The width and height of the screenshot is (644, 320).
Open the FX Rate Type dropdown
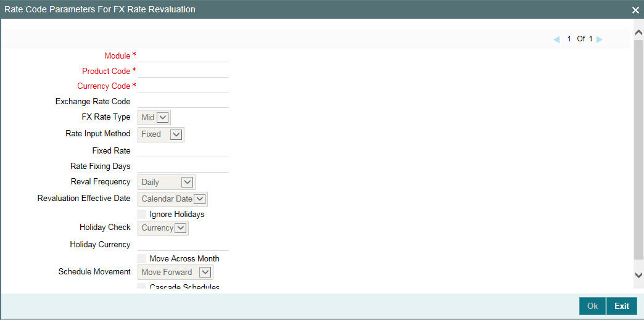(154, 118)
